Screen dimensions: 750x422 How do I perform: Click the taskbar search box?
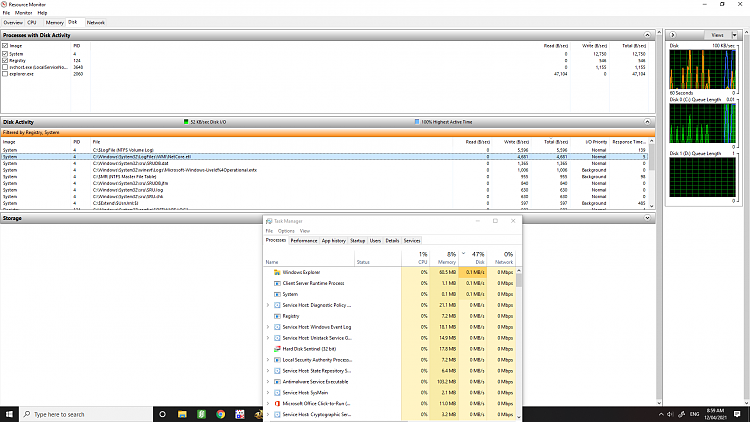click(x=86, y=414)
